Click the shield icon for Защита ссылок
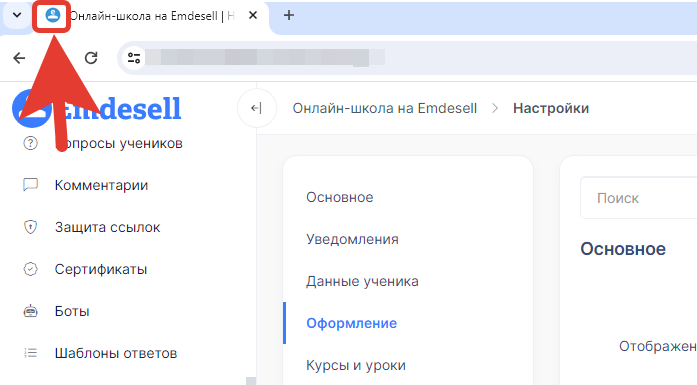697x385 pixels. click(30, 227)
